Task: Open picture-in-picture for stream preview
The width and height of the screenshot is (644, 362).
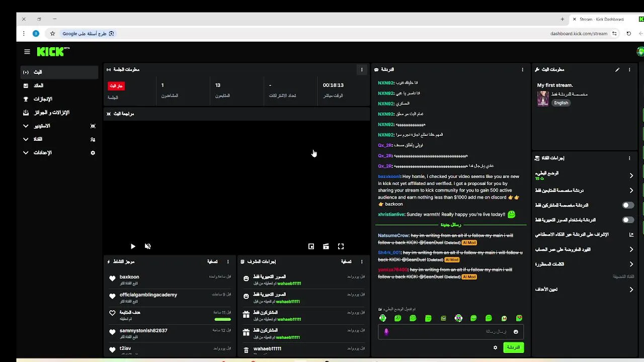Action: 311,246
